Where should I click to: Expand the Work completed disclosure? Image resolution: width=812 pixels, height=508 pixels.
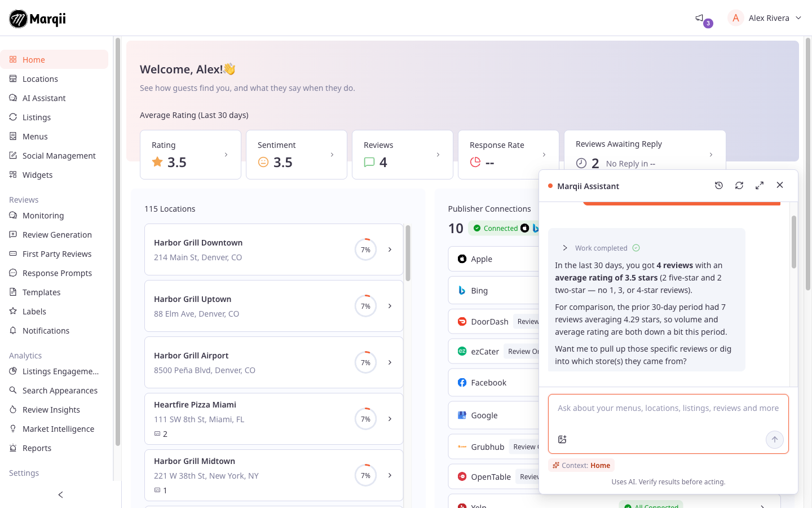pos(565,248)
